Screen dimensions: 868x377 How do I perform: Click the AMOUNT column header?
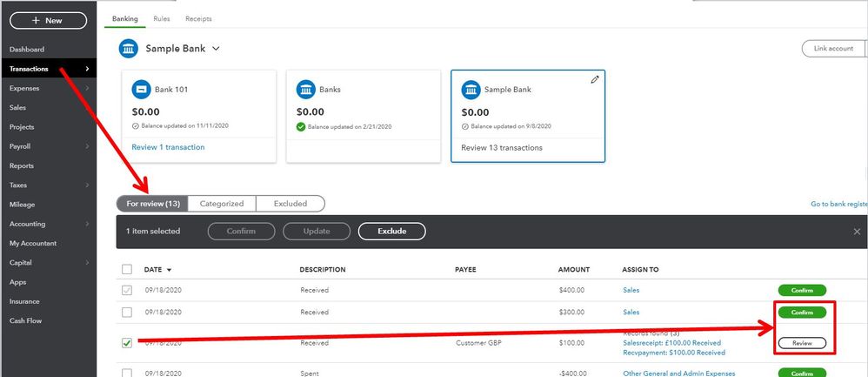point(574,269)
